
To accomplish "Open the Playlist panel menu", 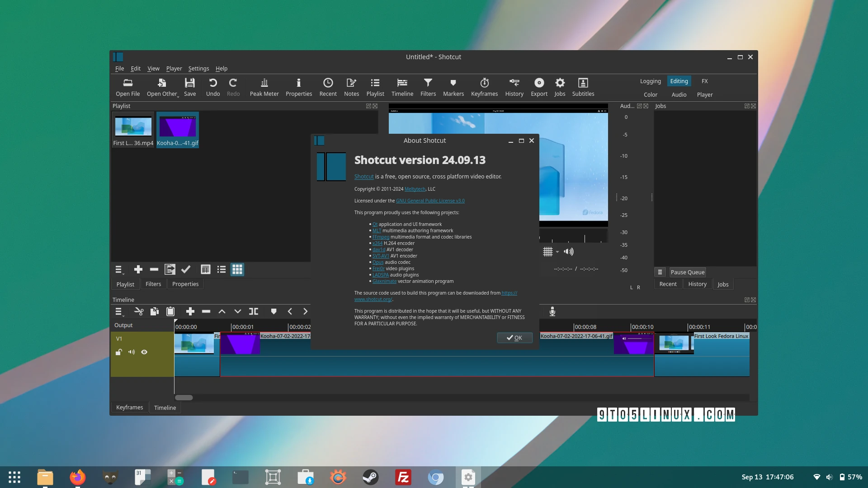I will coord(119,269).
